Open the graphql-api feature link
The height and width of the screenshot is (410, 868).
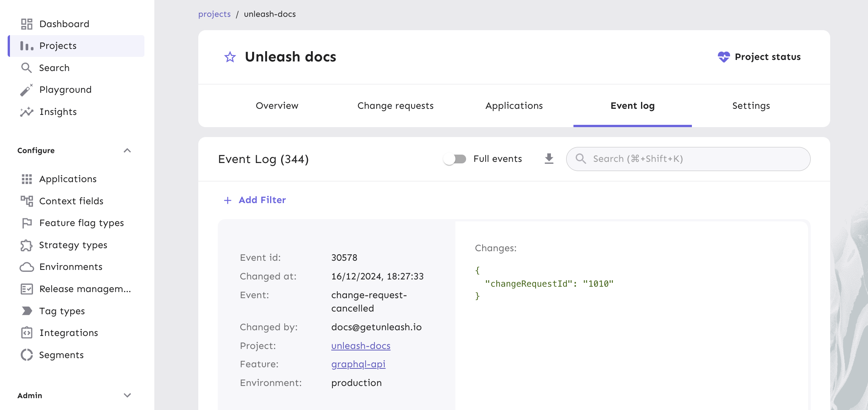[358, 364]
